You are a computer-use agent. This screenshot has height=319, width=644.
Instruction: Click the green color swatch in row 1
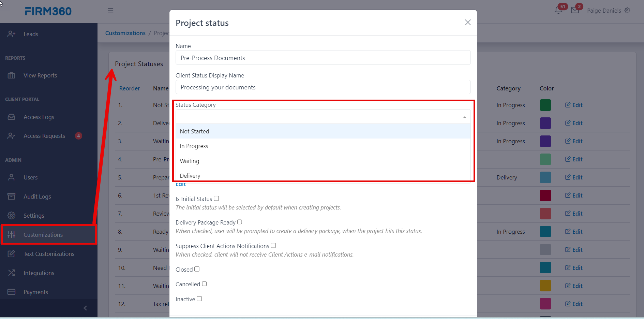[545, 105]
